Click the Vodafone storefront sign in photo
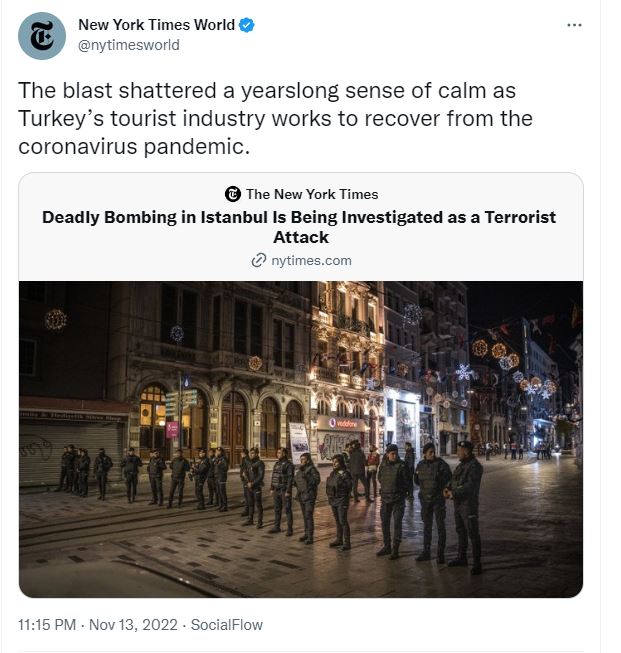 344,423
